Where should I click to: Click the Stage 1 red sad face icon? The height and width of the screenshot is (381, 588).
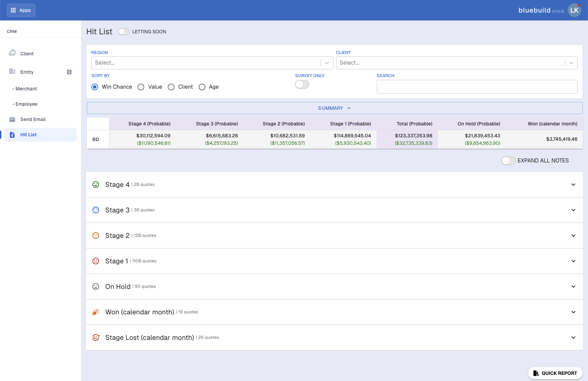click(96, 261)
